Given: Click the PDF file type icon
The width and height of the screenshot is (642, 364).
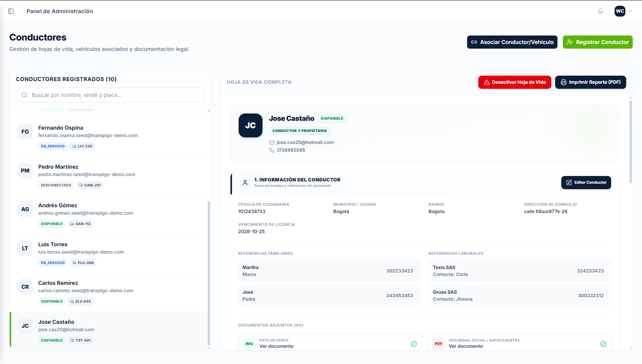Looking at the screenshot, I should tap(439, 344).
